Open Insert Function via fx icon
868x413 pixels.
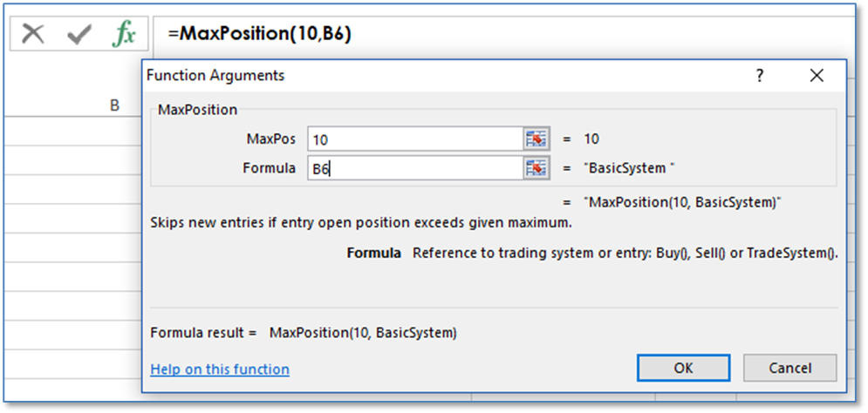(125, 34)
